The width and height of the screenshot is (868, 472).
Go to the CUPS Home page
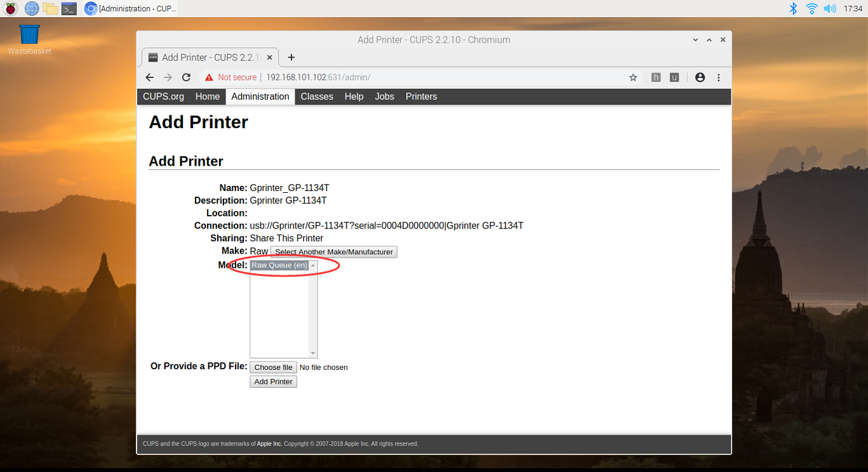pos(208,96)
